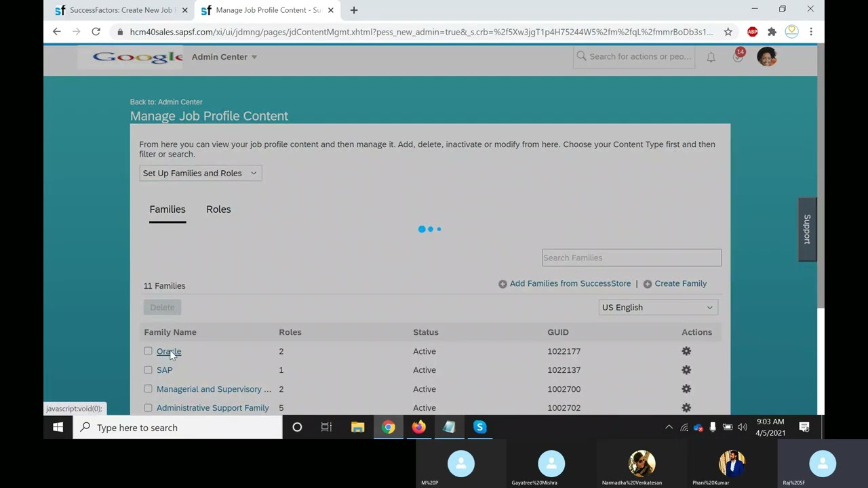Open the Adblock Plus extension
Screen dimensions: 868x488
point(752,32)
